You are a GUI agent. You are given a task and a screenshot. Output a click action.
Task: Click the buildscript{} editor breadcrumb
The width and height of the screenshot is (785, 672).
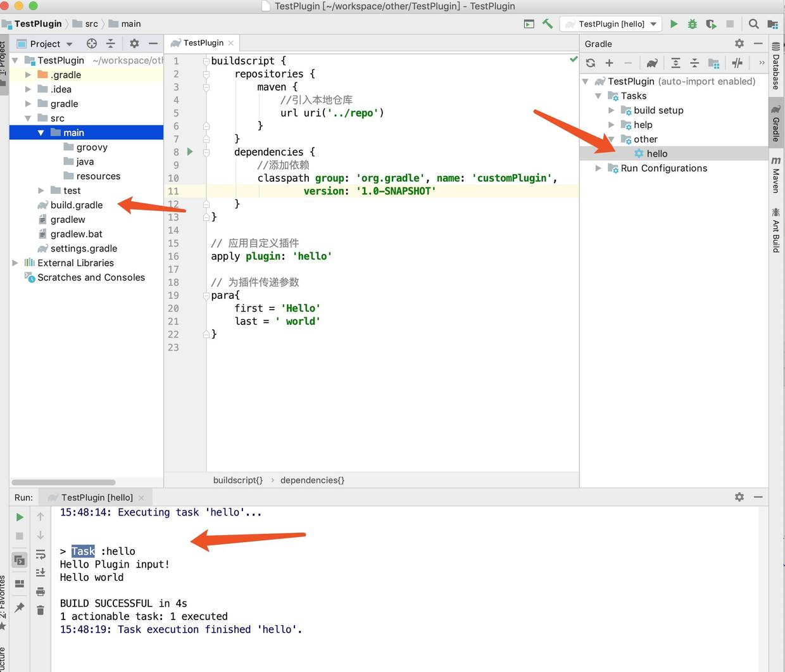pyautogui.click(x=238, y=480)
